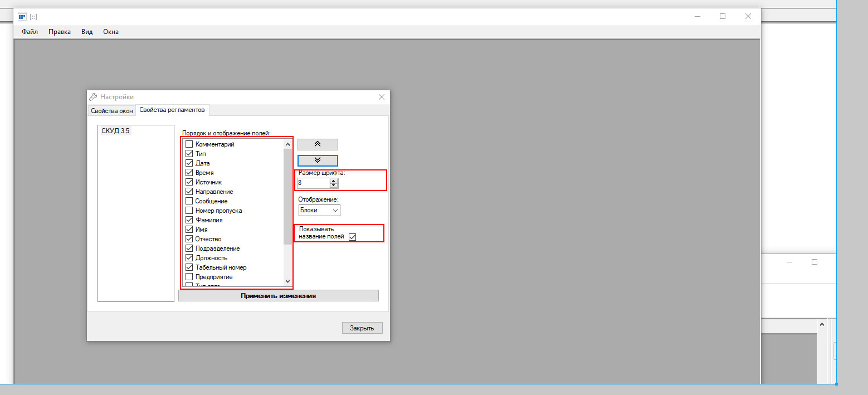Click the wrench icon in Настройки title
The height and width of the screenshot is (395, 868).
[93, 97]
